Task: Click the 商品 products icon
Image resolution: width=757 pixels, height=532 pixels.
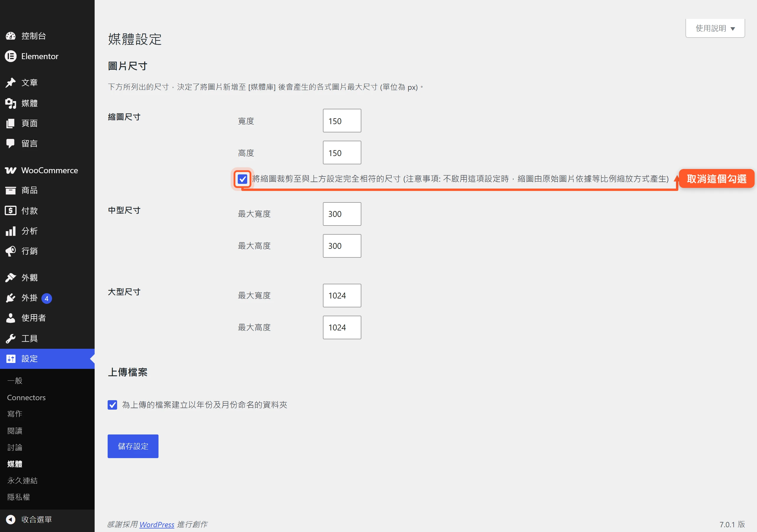Action: 11,190
